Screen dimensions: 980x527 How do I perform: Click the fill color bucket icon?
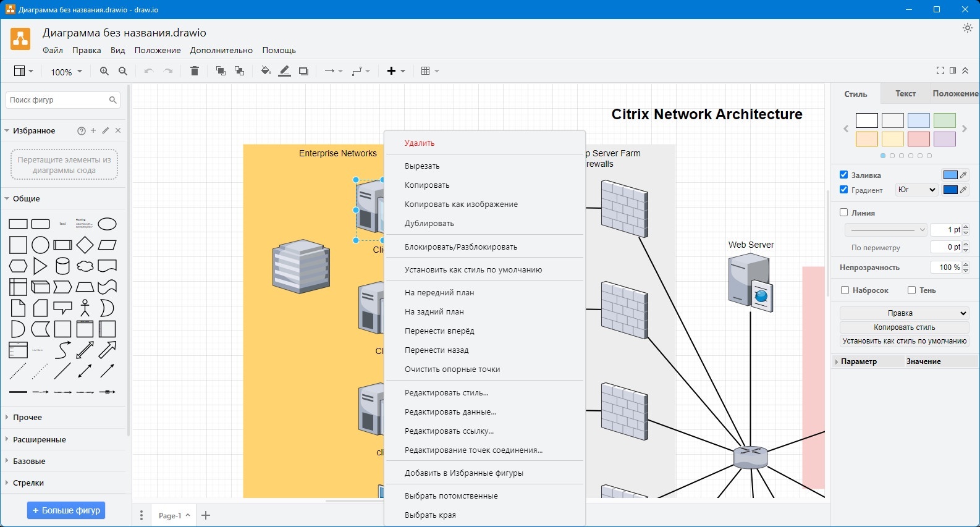[x=266, y=71]
